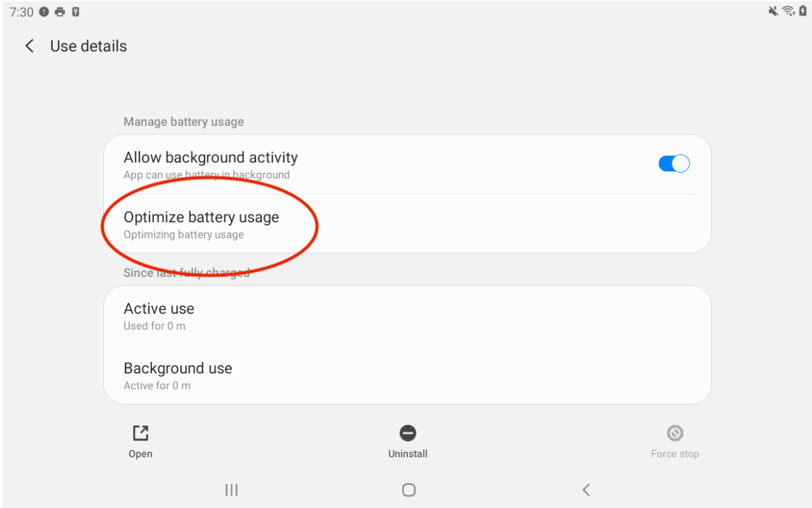Tap the Use details page title
The height and width of the screenshot is (508, 812).
pyautogui.click(x=88, y=46)
